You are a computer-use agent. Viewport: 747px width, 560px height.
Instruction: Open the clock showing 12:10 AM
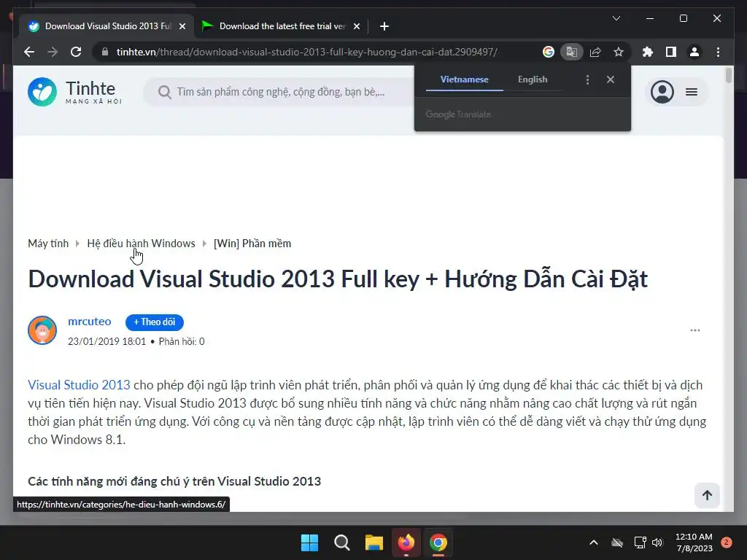(694, 542)
